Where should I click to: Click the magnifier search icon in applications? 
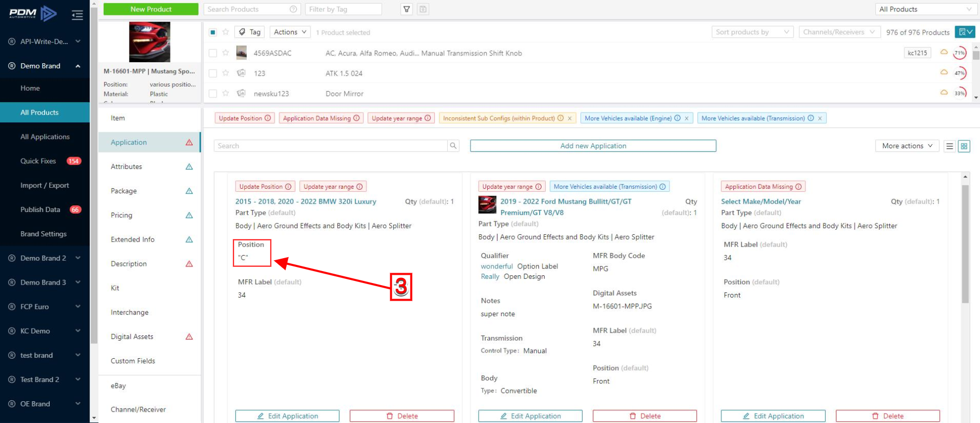coord(453,146)
